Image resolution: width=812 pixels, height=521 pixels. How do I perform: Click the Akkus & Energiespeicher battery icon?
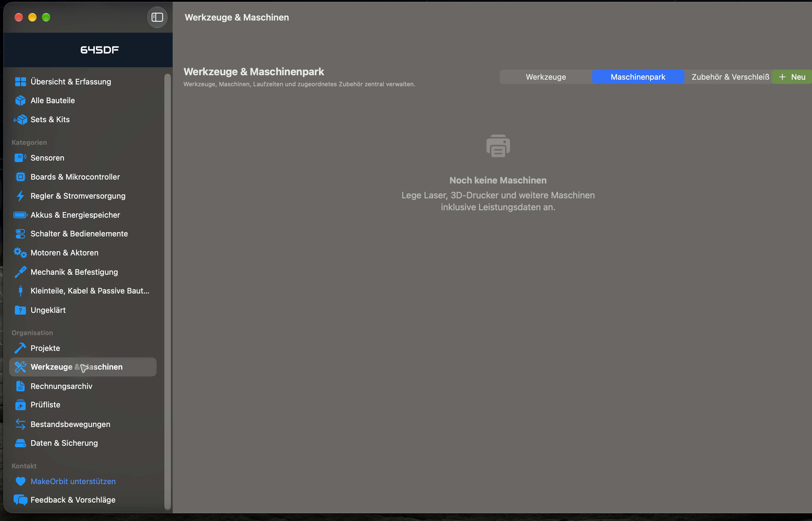pos(20,215)
